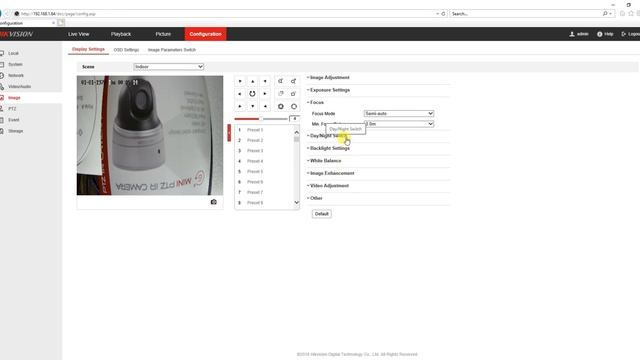Move camera down-left with diagonal arrow

[x=240, y=107]
